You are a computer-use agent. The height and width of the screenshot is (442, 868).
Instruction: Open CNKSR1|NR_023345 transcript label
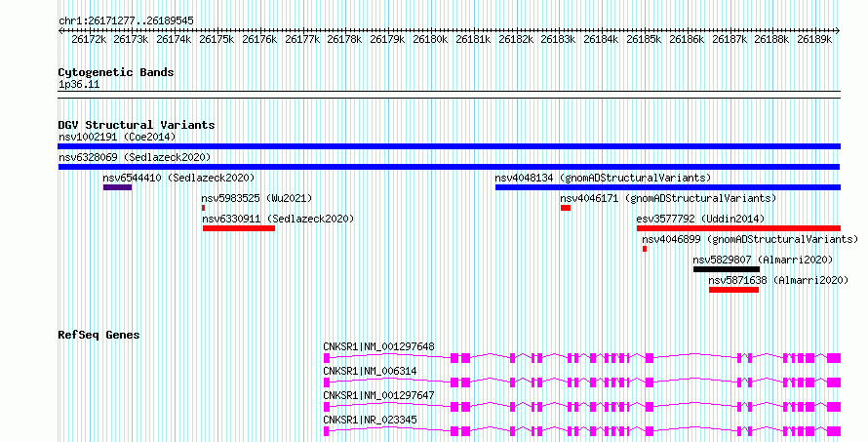[370, 420]
